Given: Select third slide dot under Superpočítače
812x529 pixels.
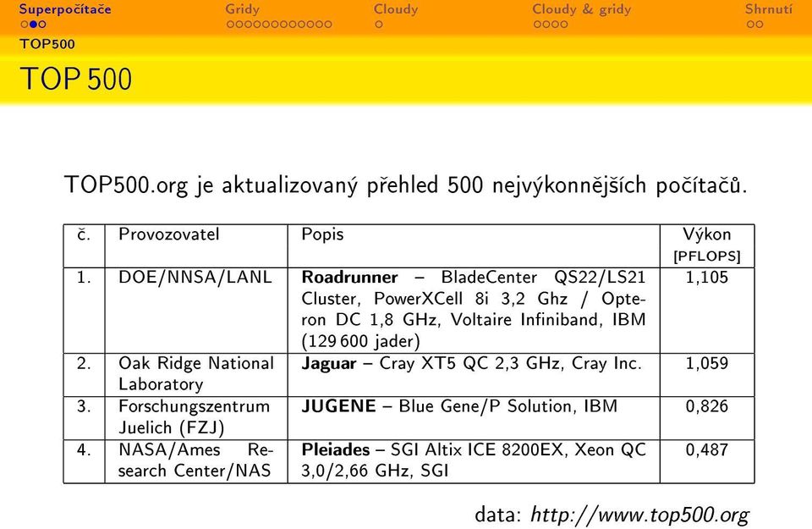Looking at the screenshot, I should point(42,25).
